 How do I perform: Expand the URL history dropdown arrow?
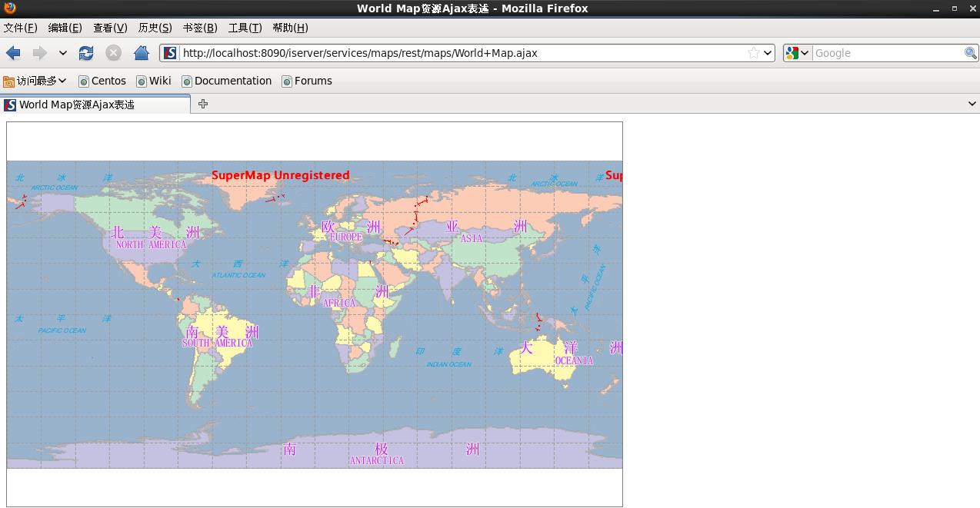click(768, 53)
